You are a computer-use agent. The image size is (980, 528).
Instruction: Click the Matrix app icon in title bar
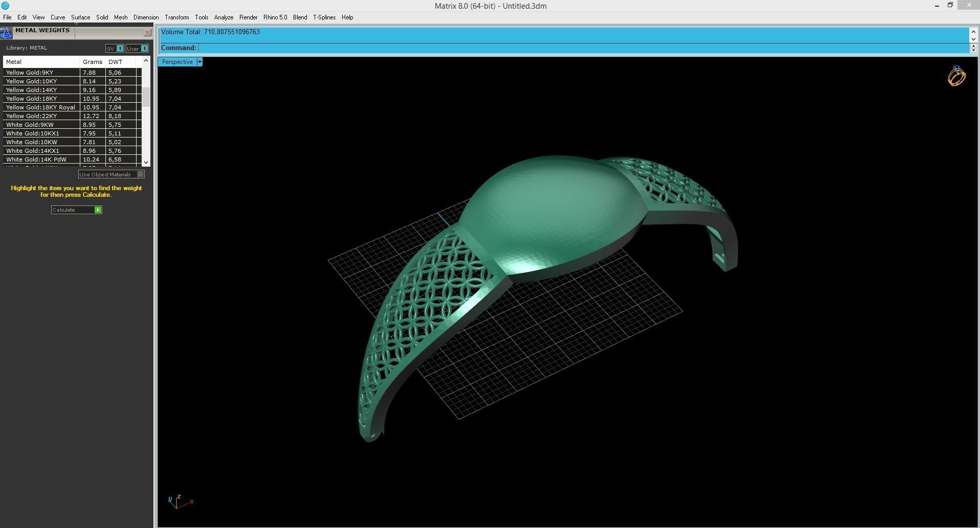click(5, 6)
